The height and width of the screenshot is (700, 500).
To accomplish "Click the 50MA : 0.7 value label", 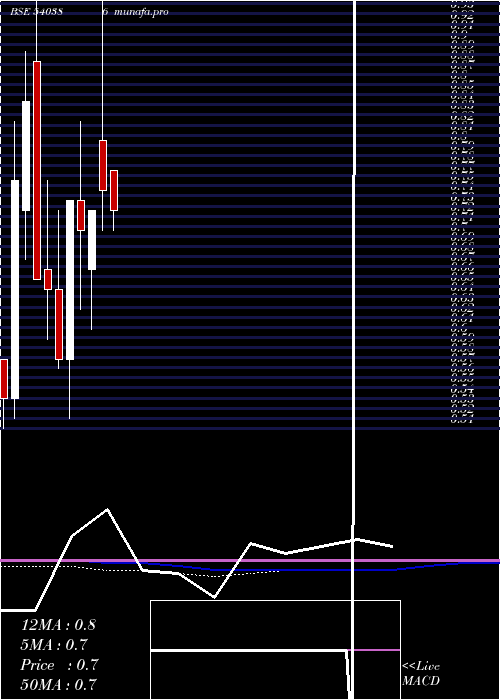I will click(x=59, y=684).
